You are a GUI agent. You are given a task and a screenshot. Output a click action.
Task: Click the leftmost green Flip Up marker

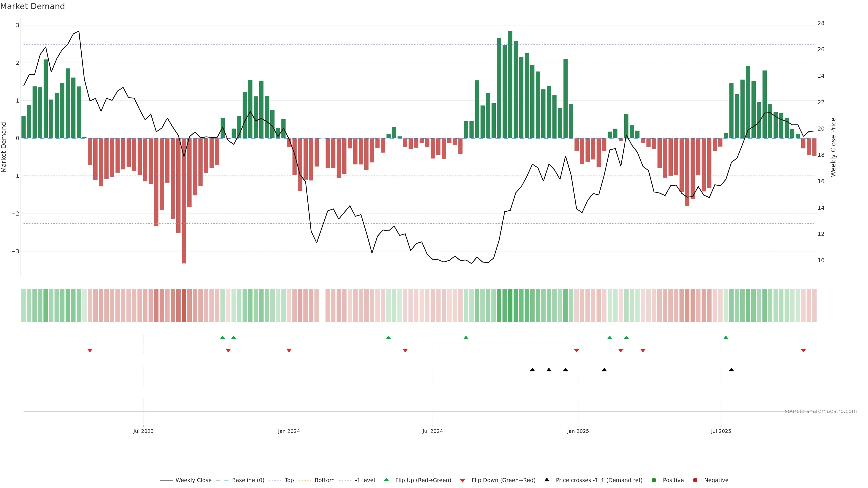click(222, 338)
